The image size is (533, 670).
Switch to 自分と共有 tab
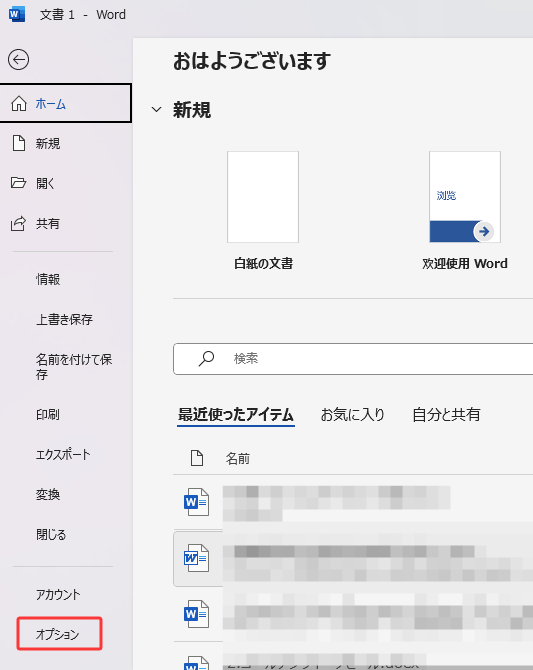[446, 414]
